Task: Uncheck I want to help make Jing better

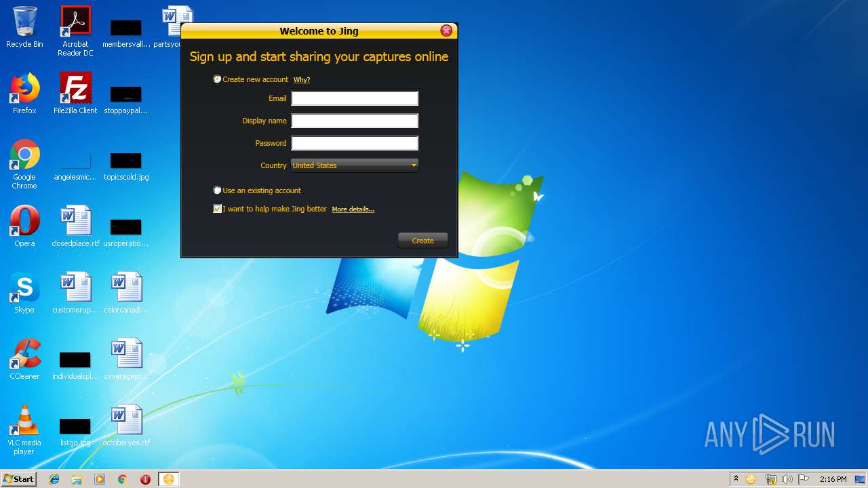Action: click(x=217, y=209)
